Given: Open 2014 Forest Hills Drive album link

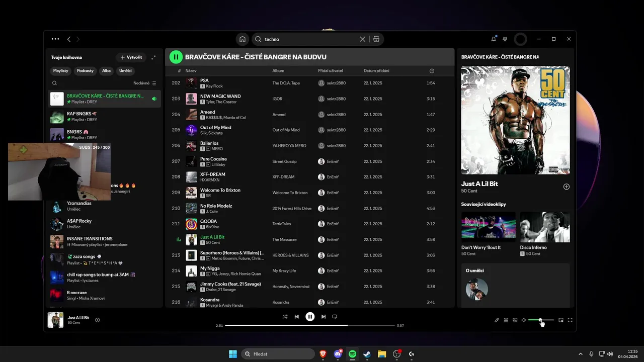Looking at the screenshot, I should tap(292, 208).
